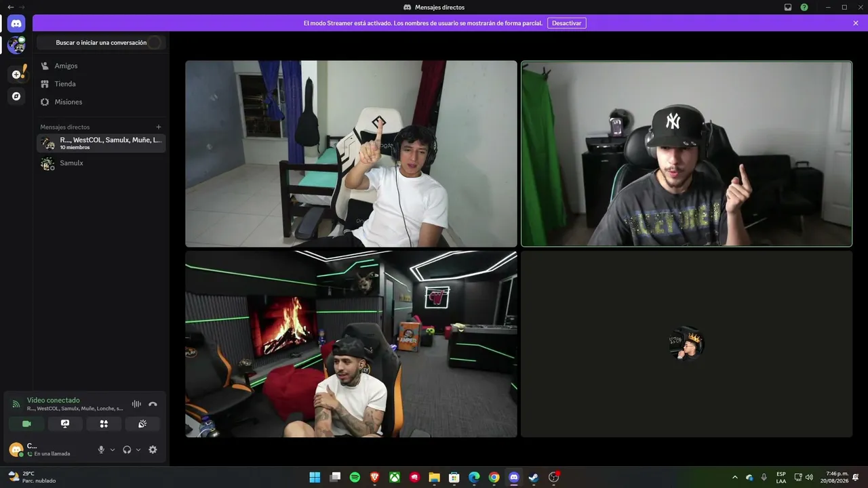The height and width of the screenshot is (488, 868).
Task: Toggle noise suppression waveform icon
Action: pyautogui.click(x=136, y=404)
